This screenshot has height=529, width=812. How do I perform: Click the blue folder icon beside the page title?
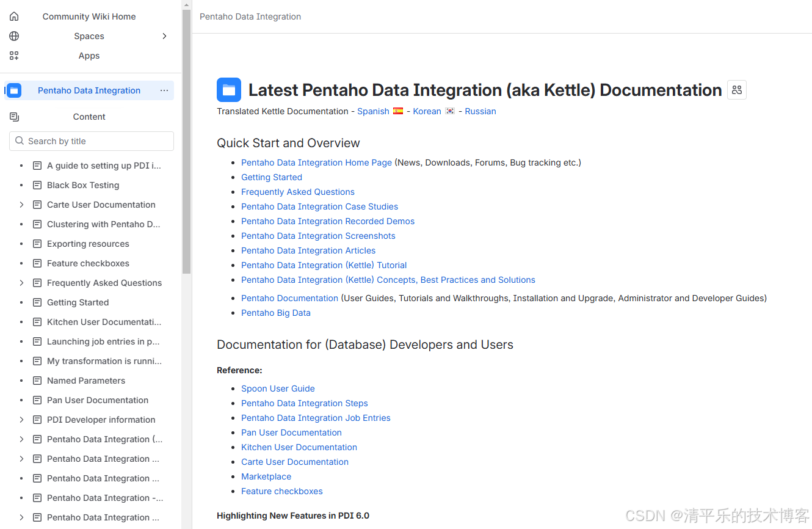[229, 90]
